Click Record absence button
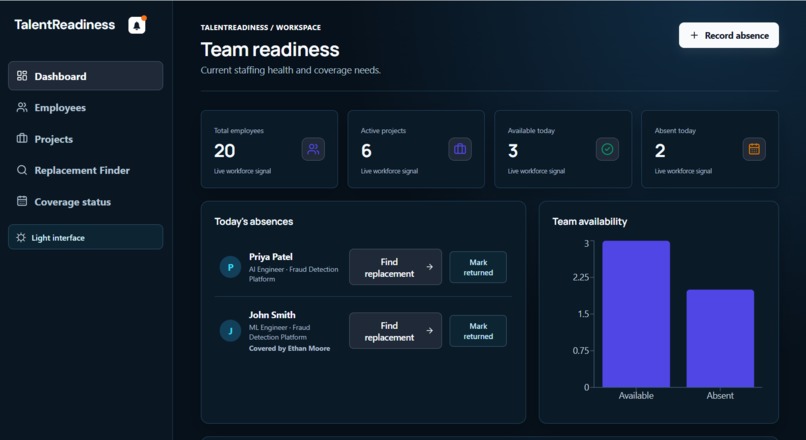Screen dimensions: 806x440 click(728, 35)
